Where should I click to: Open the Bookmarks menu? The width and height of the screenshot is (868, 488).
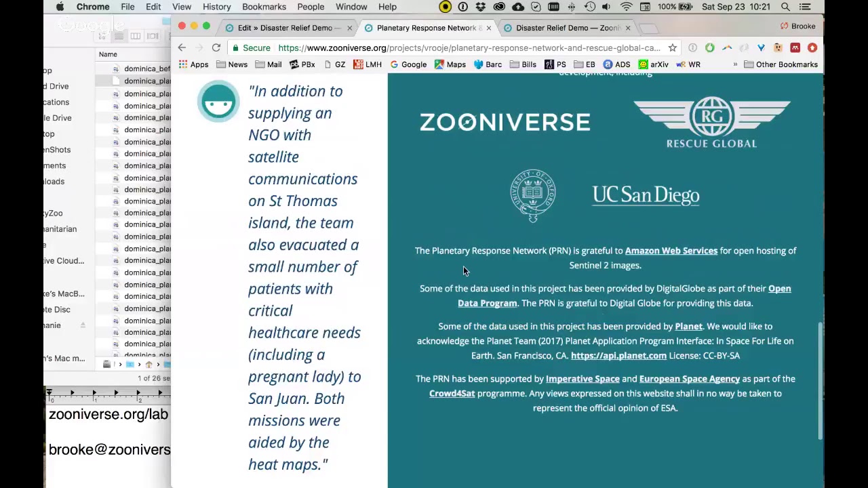[x=264, y=7]
